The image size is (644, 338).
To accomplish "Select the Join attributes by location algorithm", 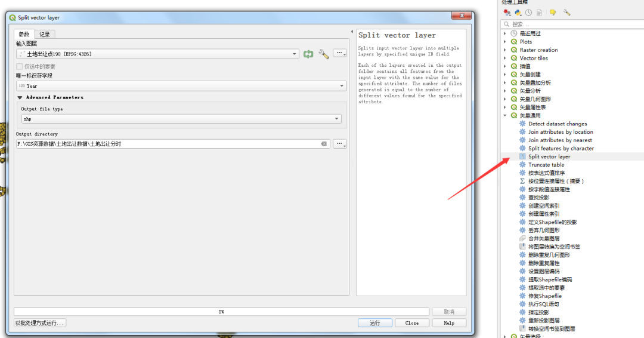I will [560, 132].
